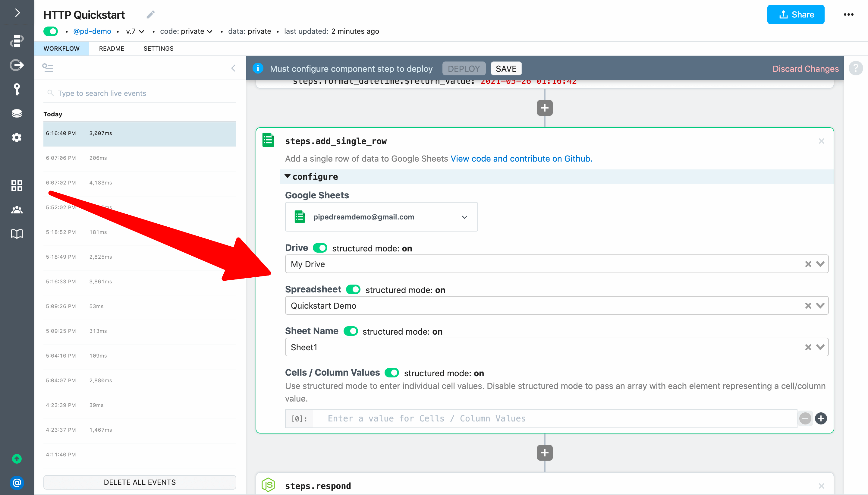Image resolution: width=868 pixels, height=495 pixels.
Task: Click the pencil icon to rename workflow
Action: point(151,14)
